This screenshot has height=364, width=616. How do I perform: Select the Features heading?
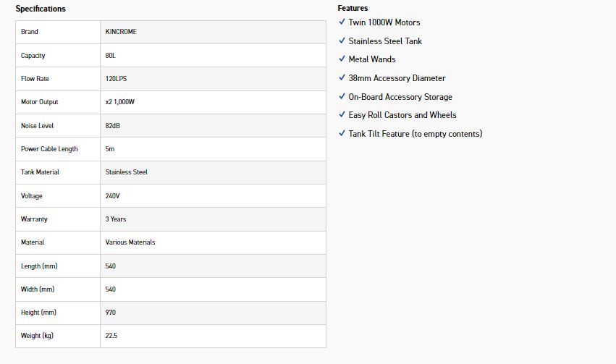[353, 8]
